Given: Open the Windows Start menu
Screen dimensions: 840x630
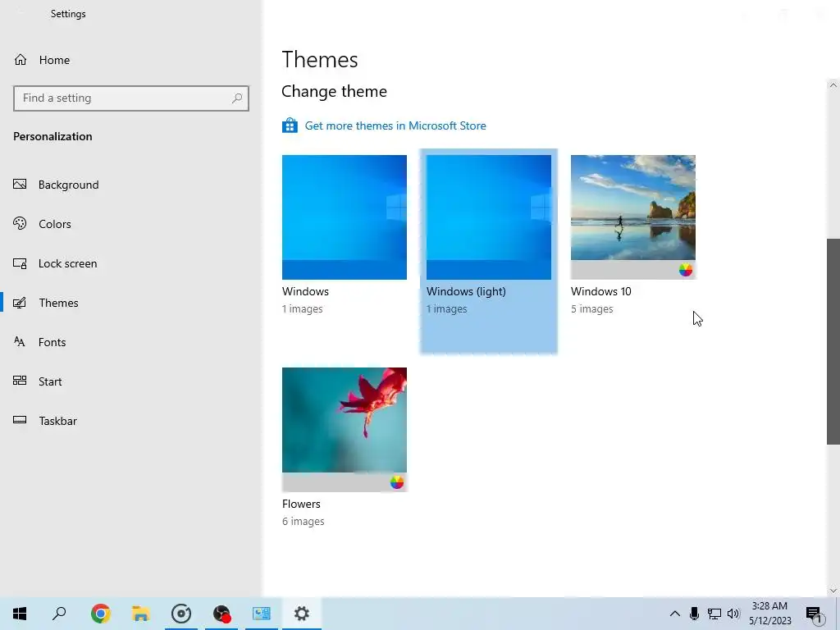Looking at the screenshot, I should (20, 614).
